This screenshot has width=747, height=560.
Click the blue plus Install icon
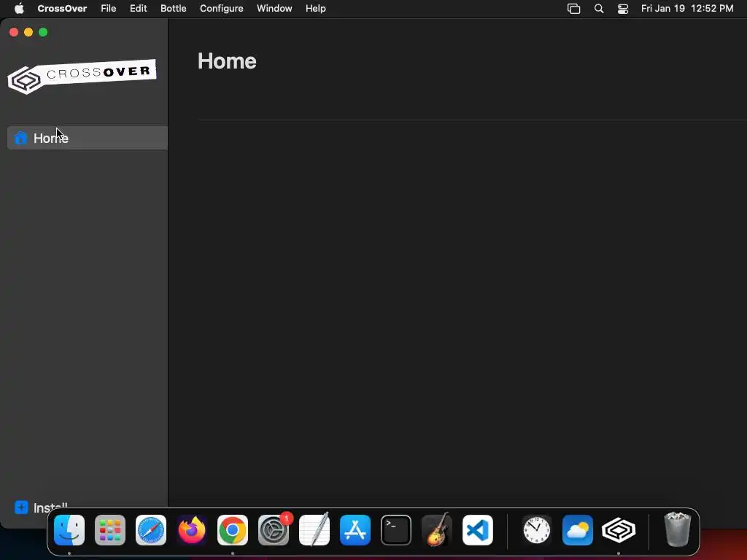click(x=21, y=507)
